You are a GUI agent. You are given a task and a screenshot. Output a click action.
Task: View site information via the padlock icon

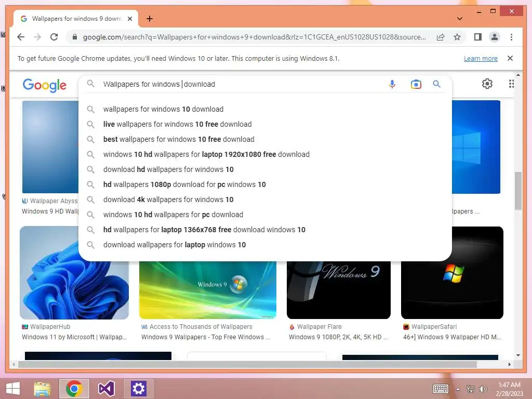point(75,37)
